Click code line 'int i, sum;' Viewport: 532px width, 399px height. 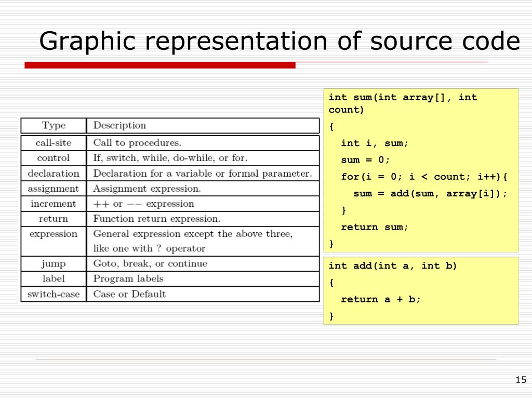point(375,143)
